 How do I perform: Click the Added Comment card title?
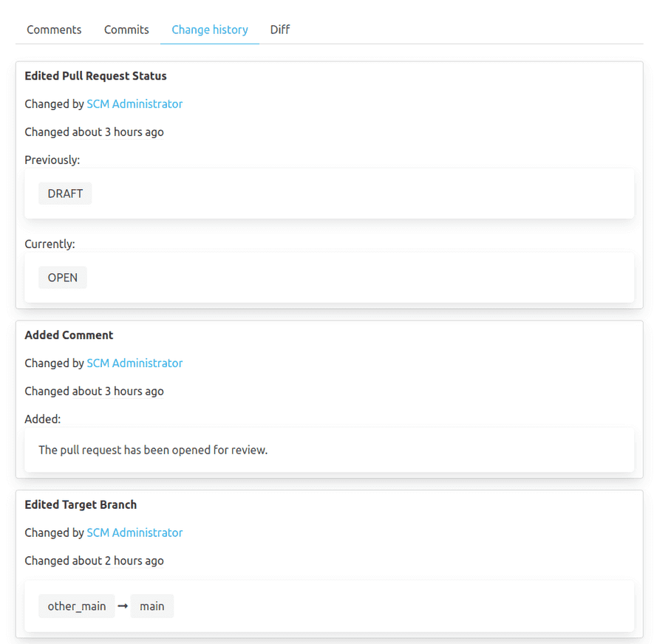pos(69,335)
